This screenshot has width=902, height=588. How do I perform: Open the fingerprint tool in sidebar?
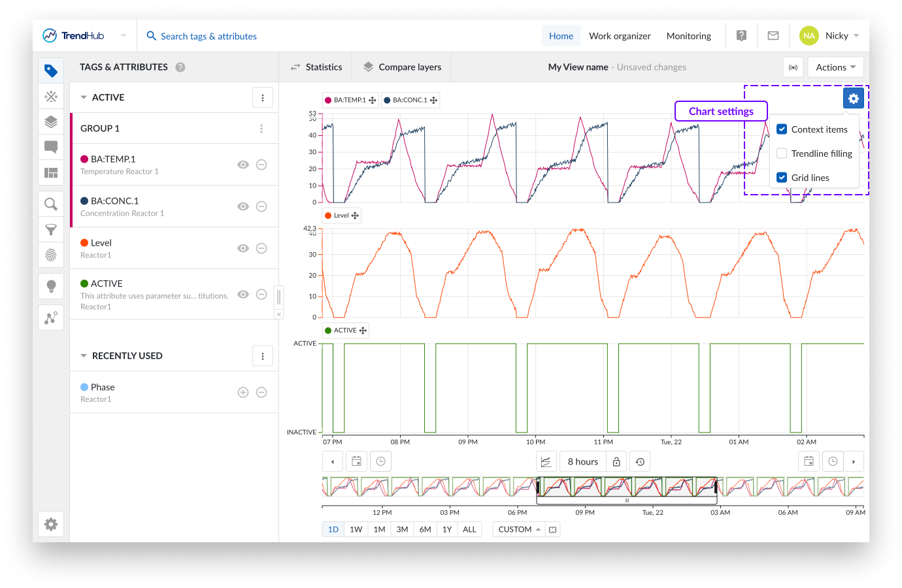coord(51,255)
